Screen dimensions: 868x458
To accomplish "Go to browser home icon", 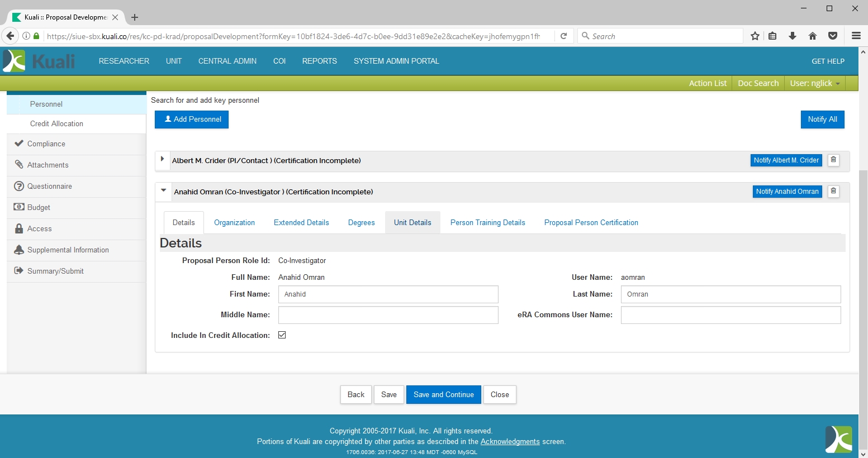I will click(x=813, y=36).
